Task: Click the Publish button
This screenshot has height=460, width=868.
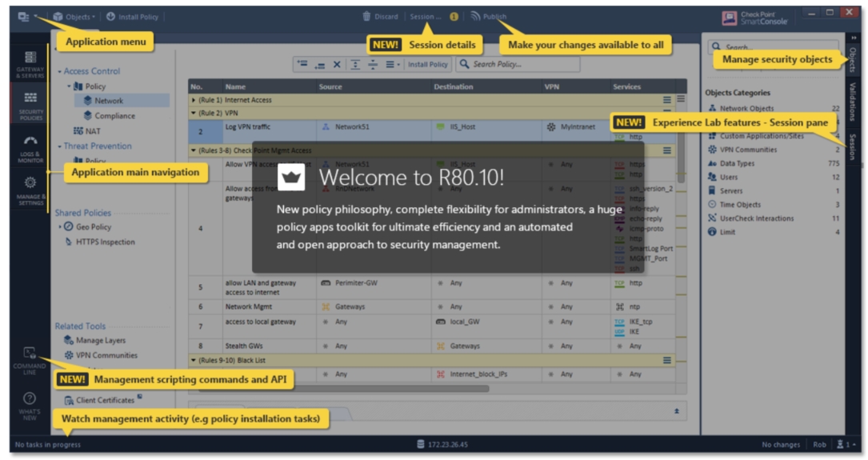Action: click(488, 17)
